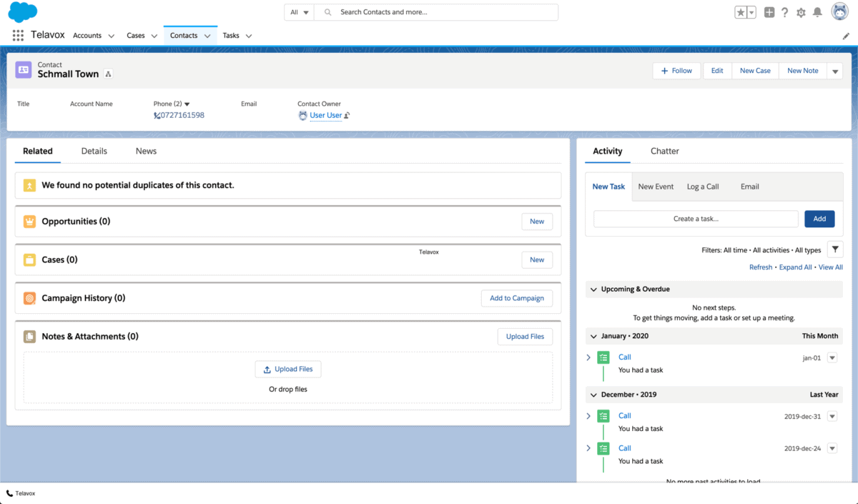858x504 pixels.
Task: Click the change owner icon
Action: (x=347, y=115)
